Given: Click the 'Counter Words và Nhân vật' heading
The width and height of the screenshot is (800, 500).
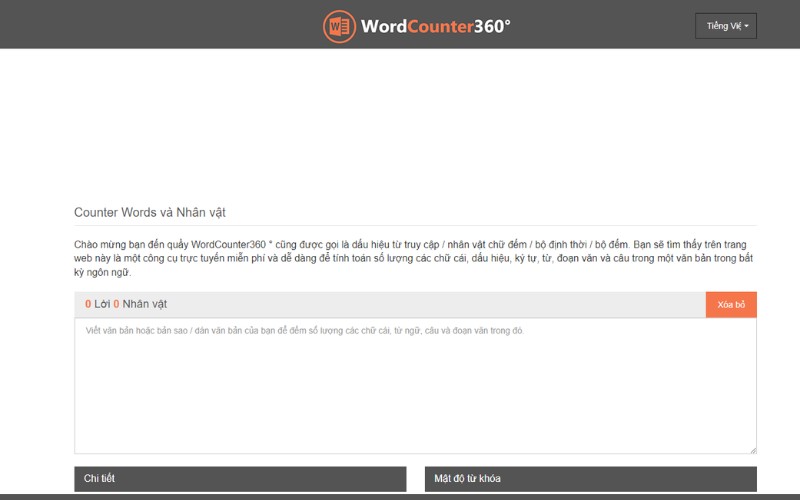Looking at the screenshot, I should (x=149, y=212).
